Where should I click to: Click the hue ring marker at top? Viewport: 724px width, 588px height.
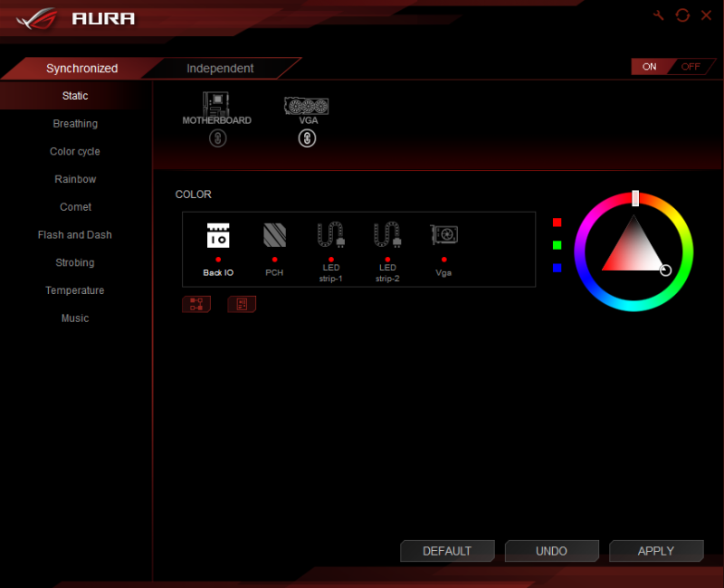pos(635,198)
